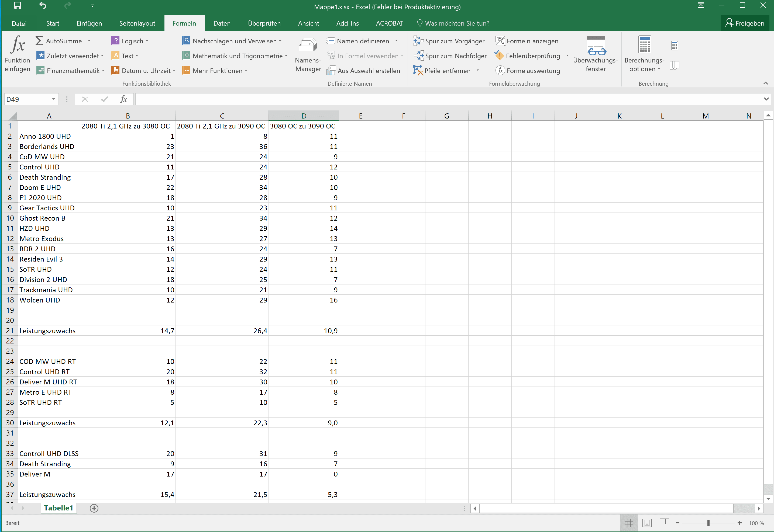The image size is (774, 532).
Task: Open the Name Box dropdown showing D49
Action: (x=53, y=99)
